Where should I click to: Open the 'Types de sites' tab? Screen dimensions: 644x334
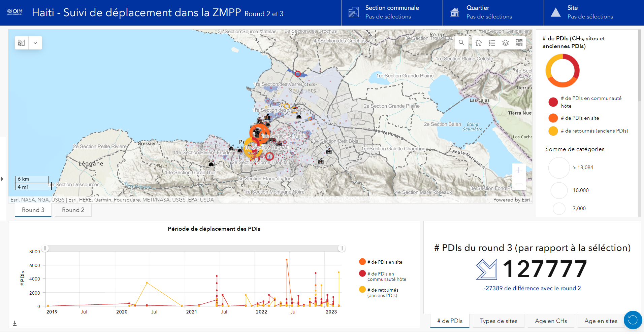pyautogui.click(x=498, y=321)
